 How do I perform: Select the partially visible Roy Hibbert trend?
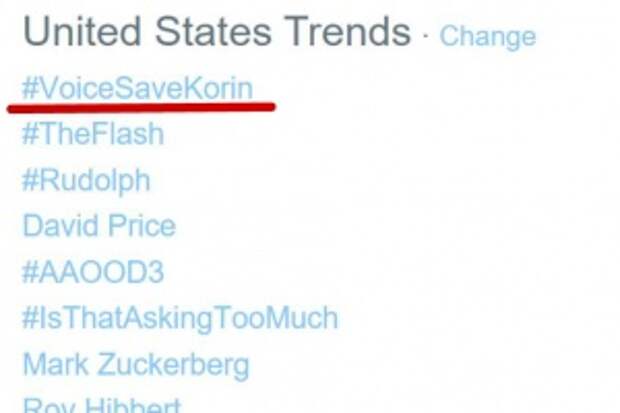coord(102,405)
